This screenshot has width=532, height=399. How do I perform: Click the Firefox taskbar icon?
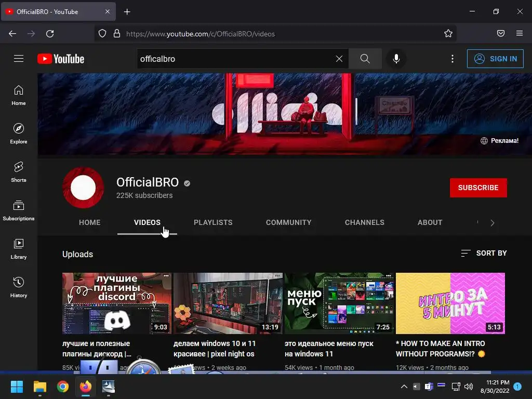coord(86,387)
